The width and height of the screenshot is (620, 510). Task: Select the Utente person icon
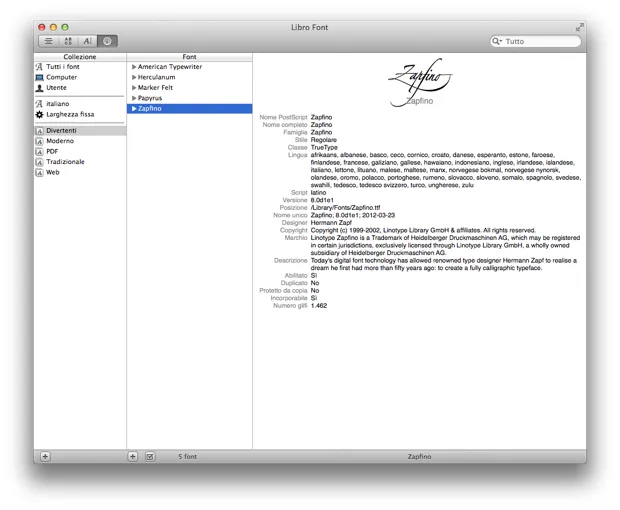point(39,88)
